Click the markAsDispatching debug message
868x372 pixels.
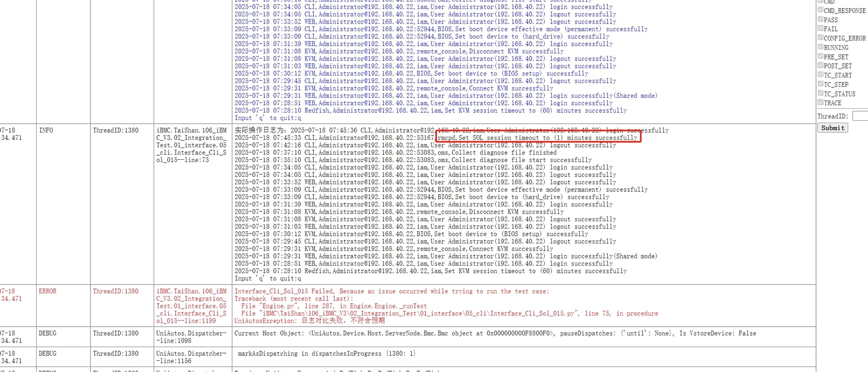(x=326, y=353)
